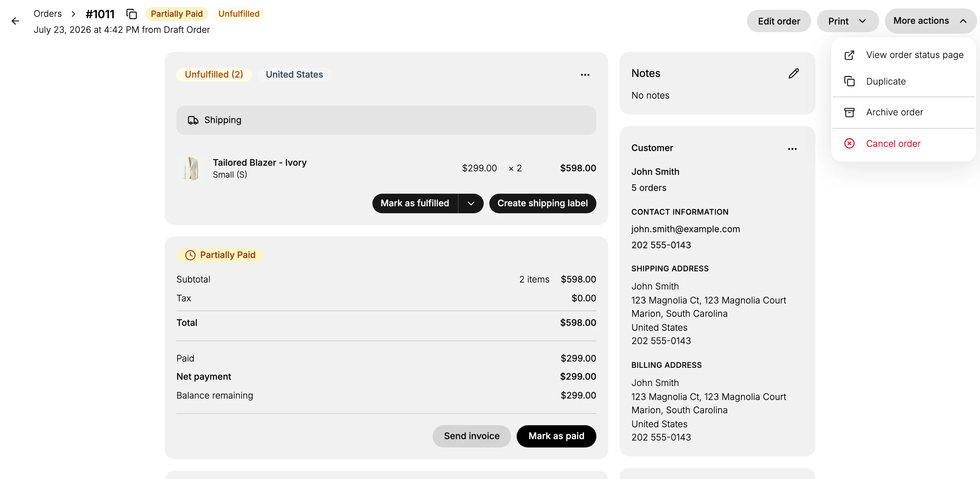Image resolution: width=980 pixels, height=479 pixels.
Task: Open the fulfillment card three-dot menu
Action: (585, 74)
